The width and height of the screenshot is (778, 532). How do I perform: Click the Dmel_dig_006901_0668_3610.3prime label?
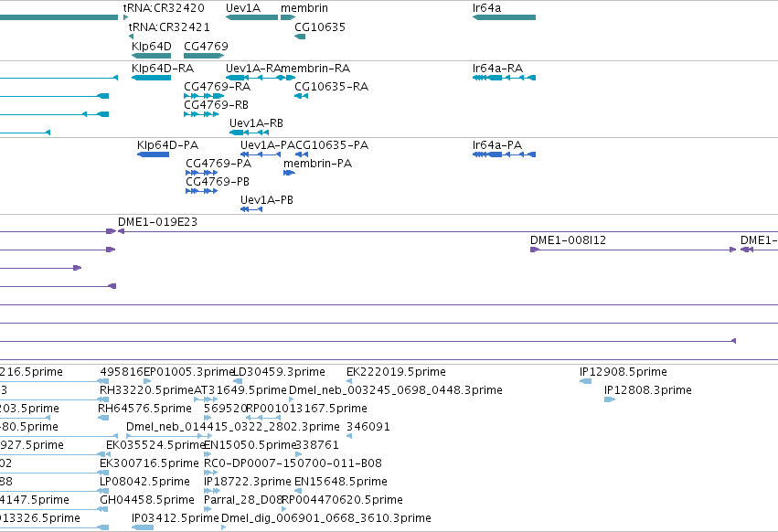tap(326, 518)
